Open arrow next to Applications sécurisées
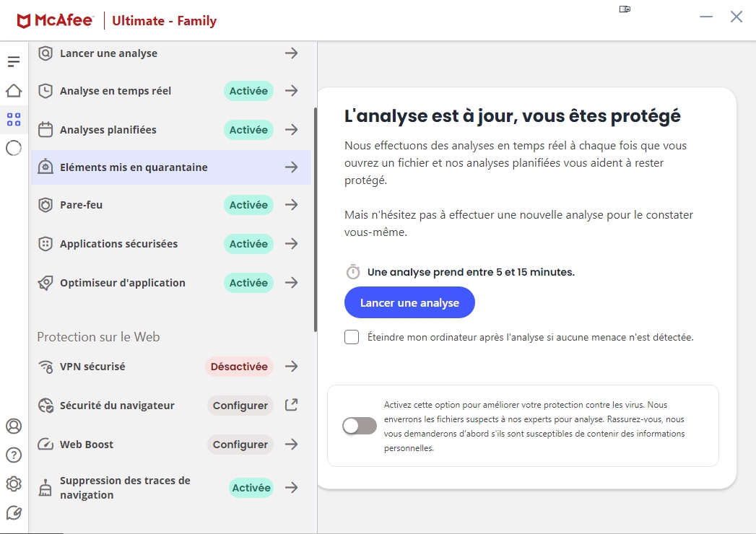Screen dimensions: 756x534 (291, 244)
